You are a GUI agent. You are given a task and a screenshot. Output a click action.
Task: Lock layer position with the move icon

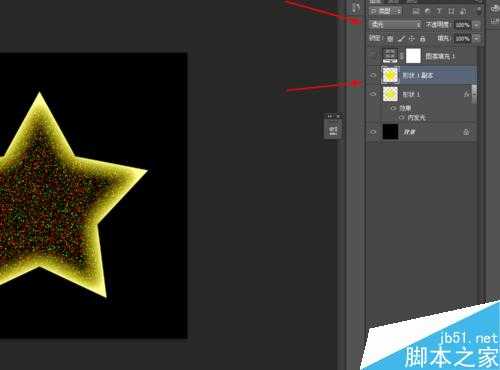pyautogui.click(x=412, y=39)
